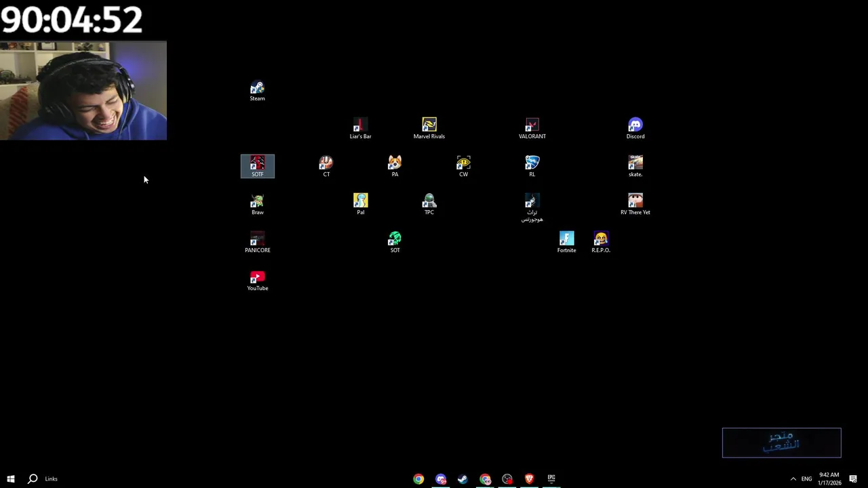Screen dimensions: 868x488
Task: Click the webcam overlay thumbnail
Action: coord(83,91)
